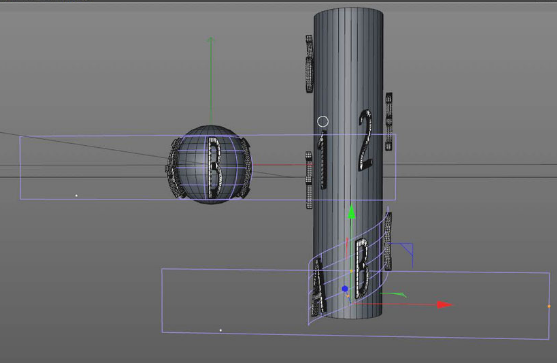Click the blue Z-axis handle dot
The height and width of the screenshot is (363, 557).
345,289
